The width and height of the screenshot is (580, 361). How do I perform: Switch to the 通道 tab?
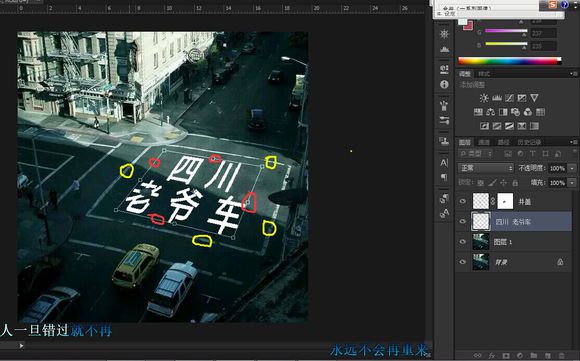[x=484, y=142]
